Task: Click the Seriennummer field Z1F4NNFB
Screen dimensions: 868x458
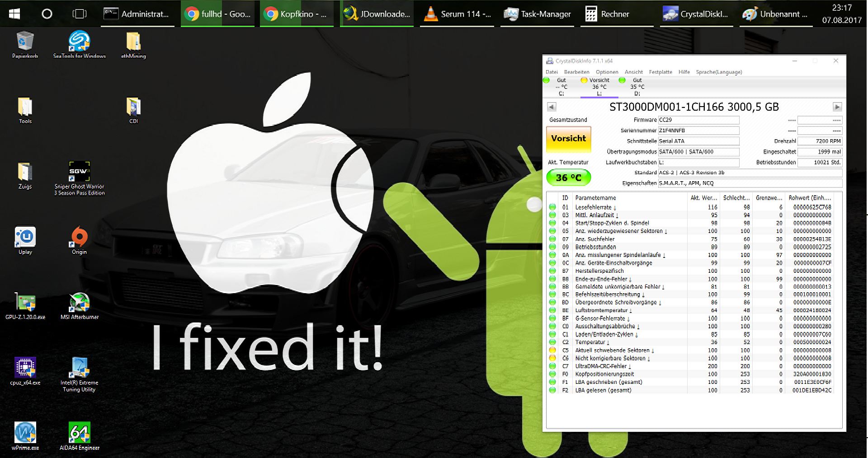Action: pos(698,131)
